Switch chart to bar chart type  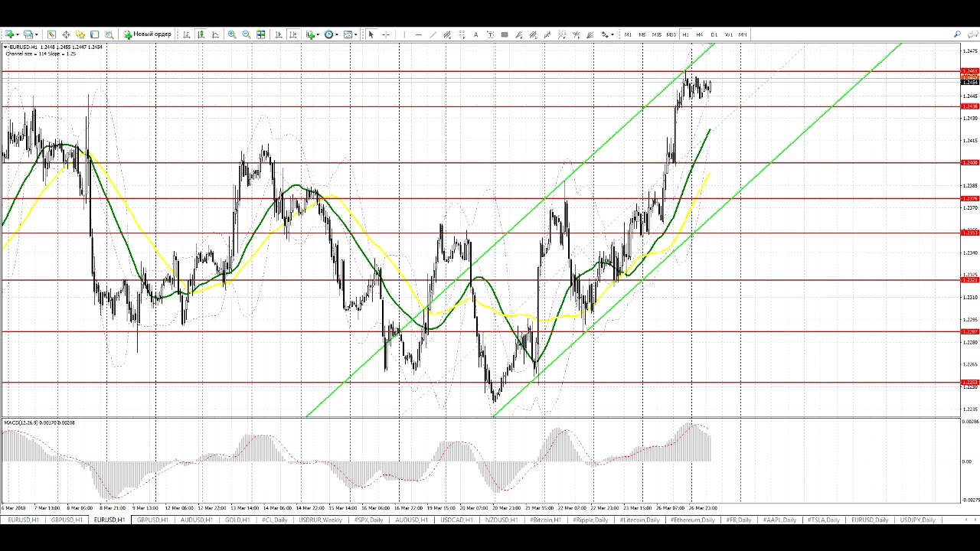point(186,34)
